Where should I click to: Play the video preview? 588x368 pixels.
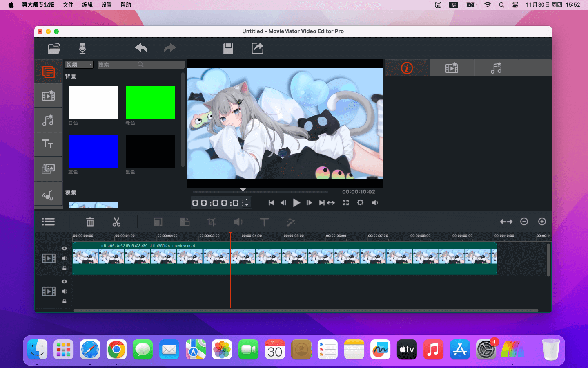coord(296,203)
